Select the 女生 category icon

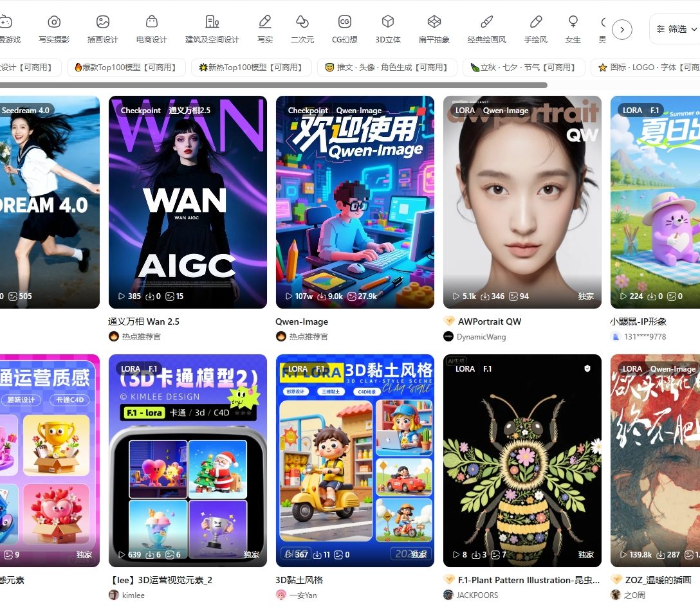click(573, 23)
